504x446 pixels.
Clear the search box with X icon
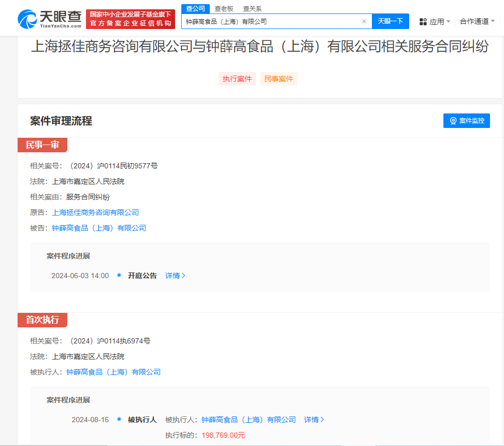(364, 21)
